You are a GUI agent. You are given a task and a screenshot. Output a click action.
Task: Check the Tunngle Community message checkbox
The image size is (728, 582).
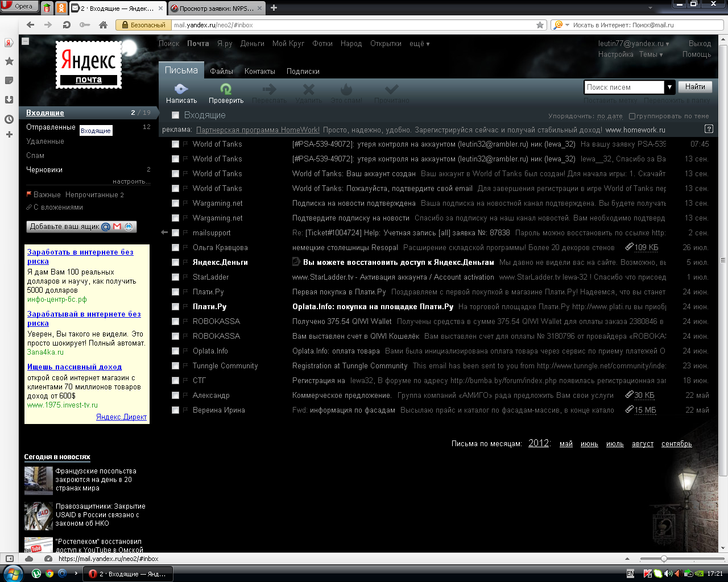point(176,366)
